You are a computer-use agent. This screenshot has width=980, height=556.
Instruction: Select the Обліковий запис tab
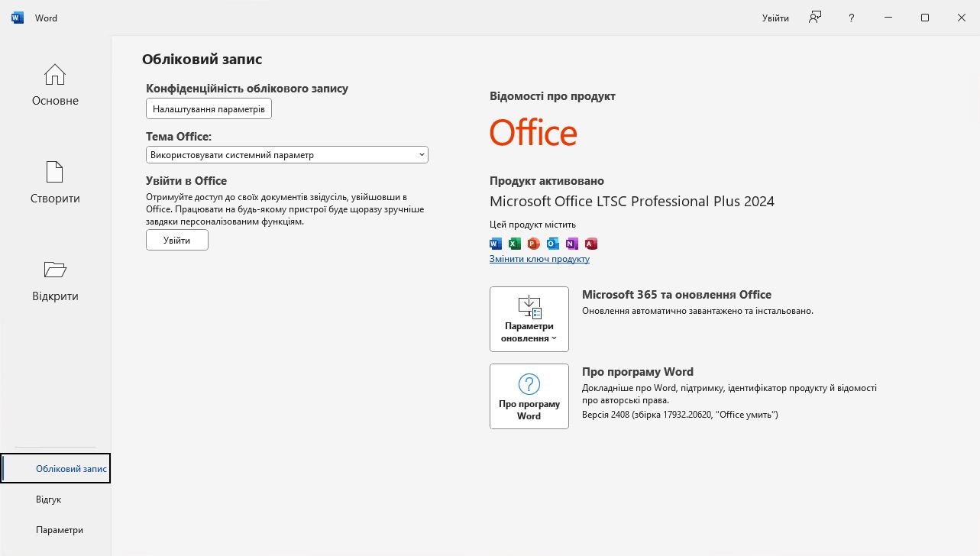pos(56,468)
